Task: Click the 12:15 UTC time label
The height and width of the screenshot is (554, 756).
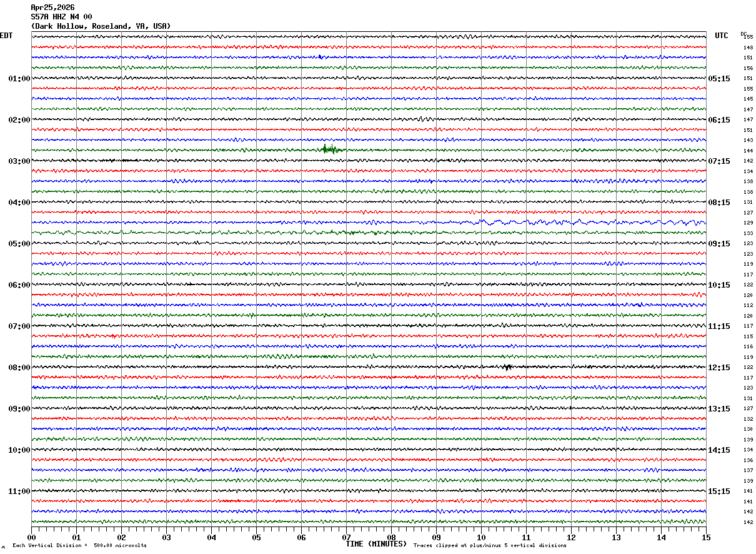Action: 719,368
